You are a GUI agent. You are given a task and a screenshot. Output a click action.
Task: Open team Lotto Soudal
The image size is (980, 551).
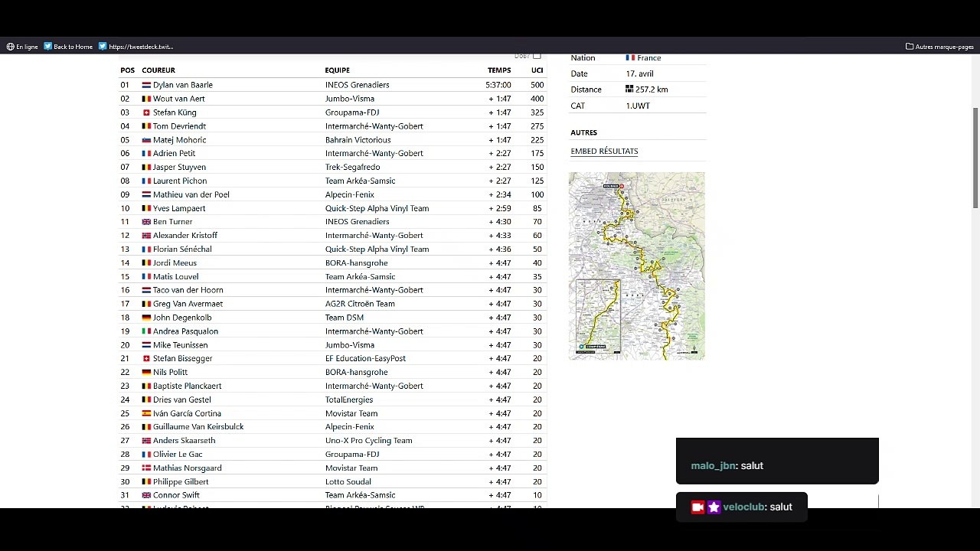(x=348, y=482)
